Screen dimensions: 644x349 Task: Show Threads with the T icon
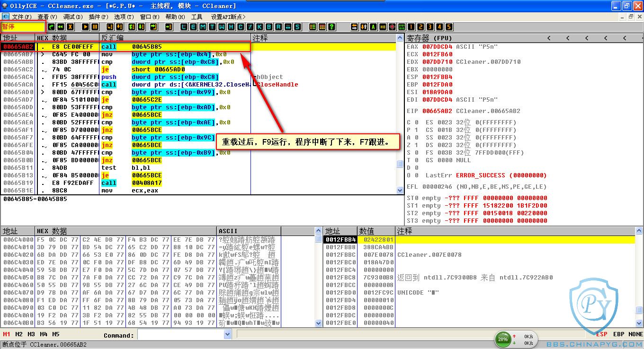tap(212, 27)
